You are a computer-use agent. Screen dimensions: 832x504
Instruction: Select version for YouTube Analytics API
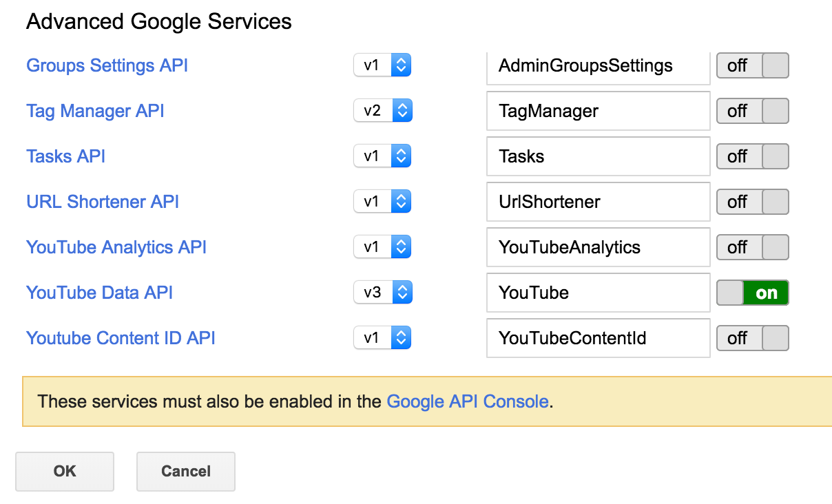pos(382,247)
